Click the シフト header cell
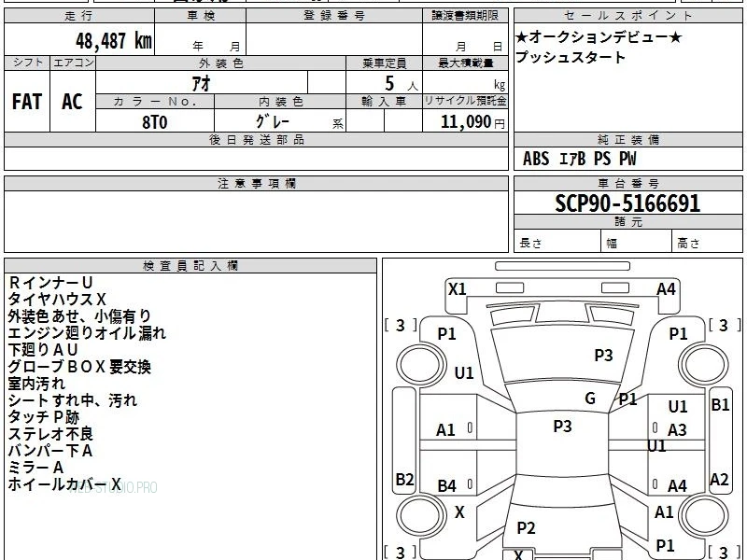The image size is (747, 560). pos(27,63)
